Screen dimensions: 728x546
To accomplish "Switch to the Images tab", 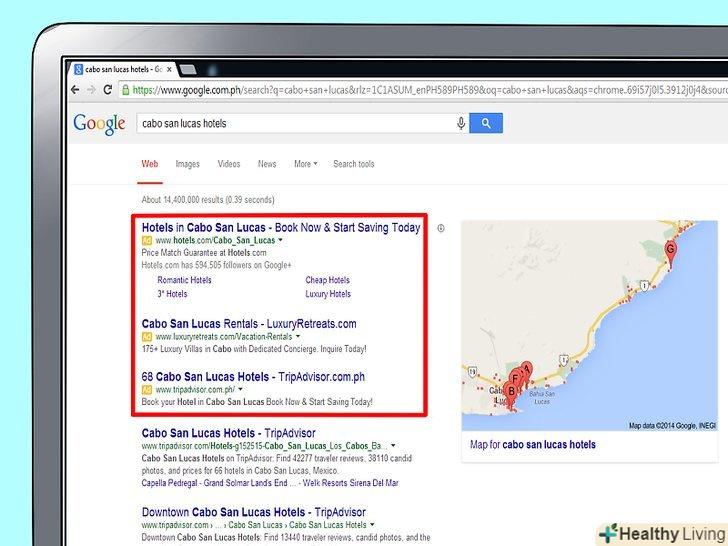I will click(187, 164).
